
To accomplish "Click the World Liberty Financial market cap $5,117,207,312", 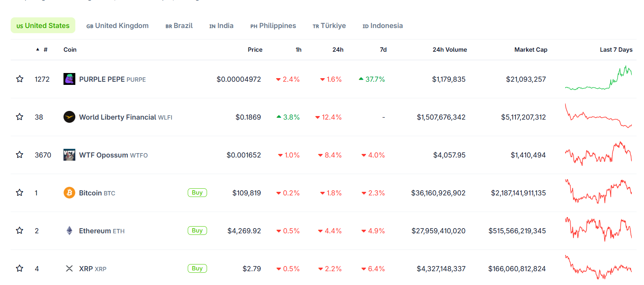I will pos(523,117).
